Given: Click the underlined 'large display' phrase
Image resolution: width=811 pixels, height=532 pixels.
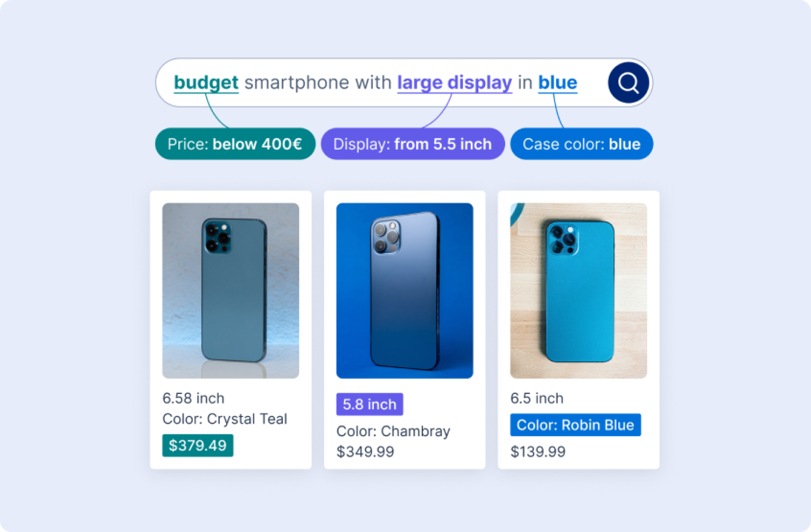Looking at the screenshot, I should click(455, 83).
